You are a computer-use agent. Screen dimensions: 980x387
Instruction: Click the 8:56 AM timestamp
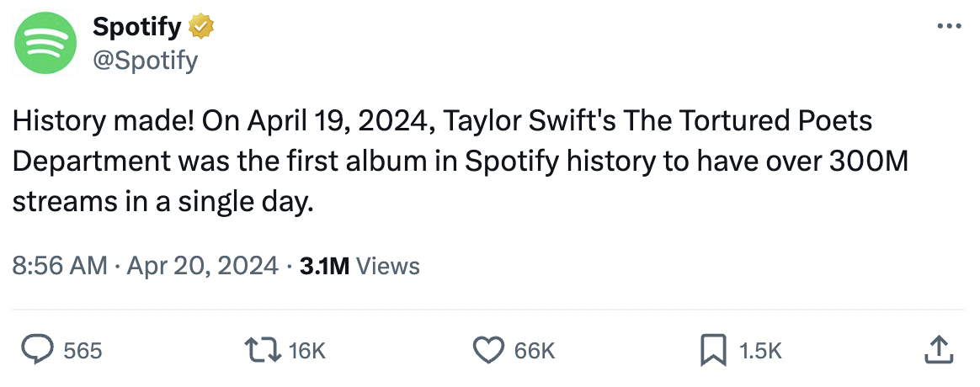(x=60, y=266)
